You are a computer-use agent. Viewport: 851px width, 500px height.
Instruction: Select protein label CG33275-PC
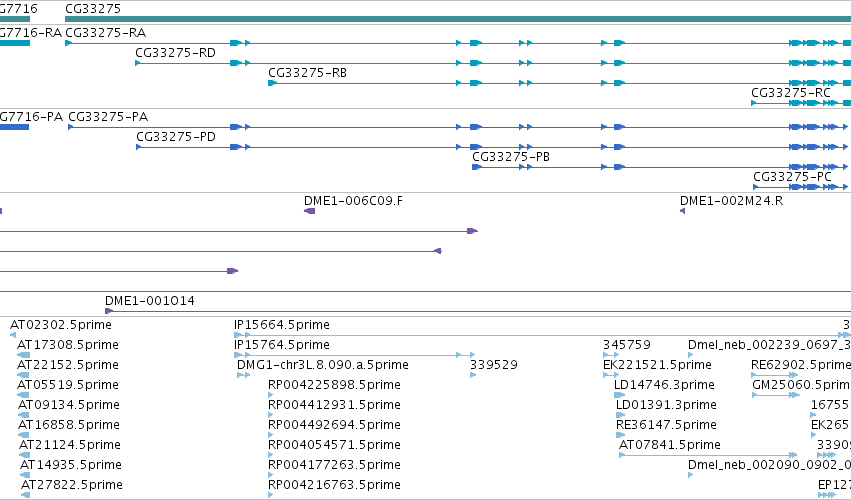[x=792, y=177]
